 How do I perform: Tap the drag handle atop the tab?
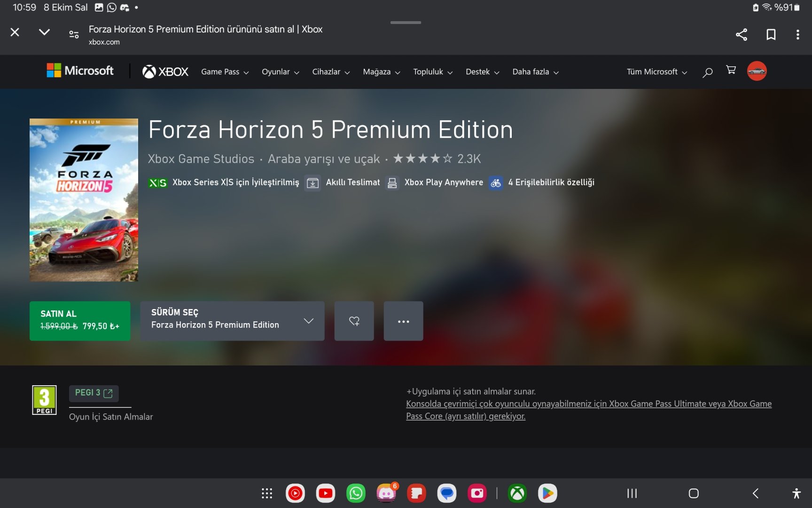point(406,22)
